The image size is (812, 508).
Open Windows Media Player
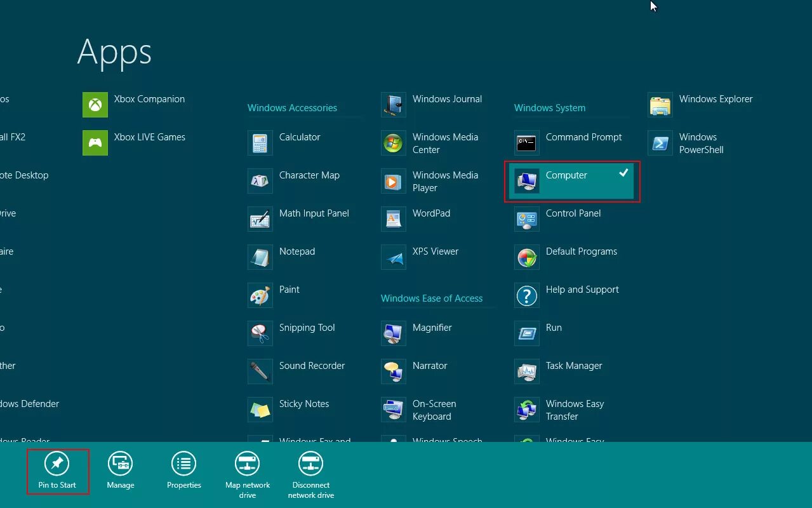point(438,181)
